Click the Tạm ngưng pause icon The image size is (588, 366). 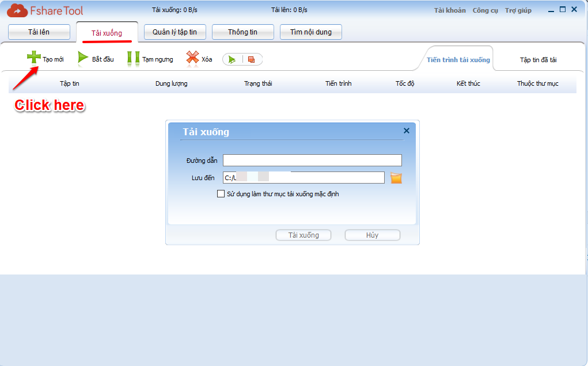click(133, 58)
